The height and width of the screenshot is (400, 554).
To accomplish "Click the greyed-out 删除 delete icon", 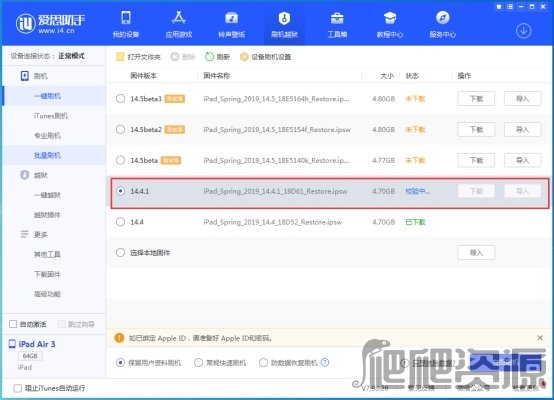I will [x=175, y=57].
